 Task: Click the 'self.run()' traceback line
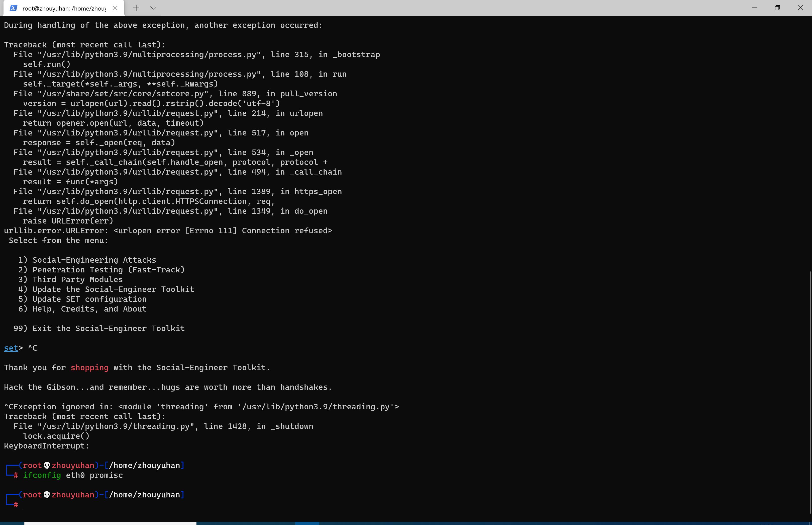click(47, 64)
